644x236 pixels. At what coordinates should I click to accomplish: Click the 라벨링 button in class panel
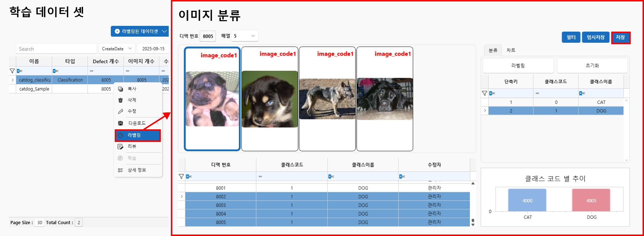518,65
